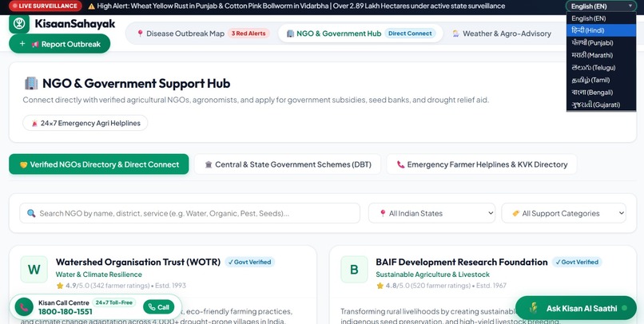Click the handshake icon in Verified NGOs tab
This screenshot has height=324, width=644.
(x=23, y=165)
